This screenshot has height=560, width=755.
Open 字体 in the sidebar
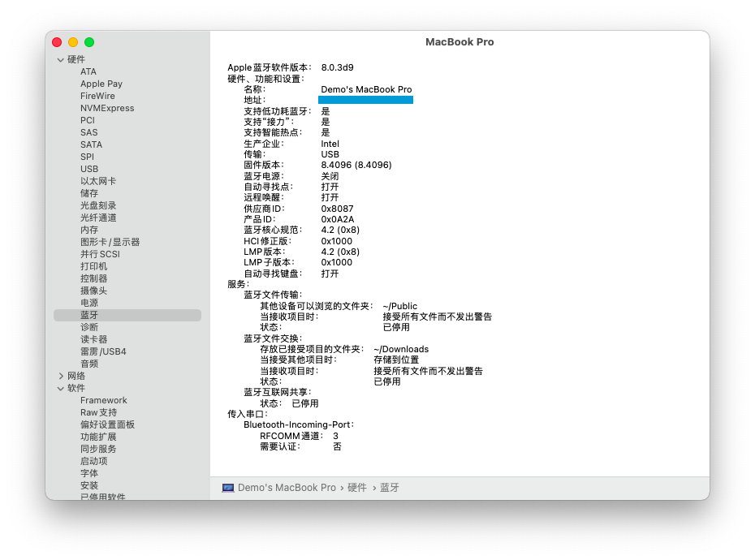89,473
